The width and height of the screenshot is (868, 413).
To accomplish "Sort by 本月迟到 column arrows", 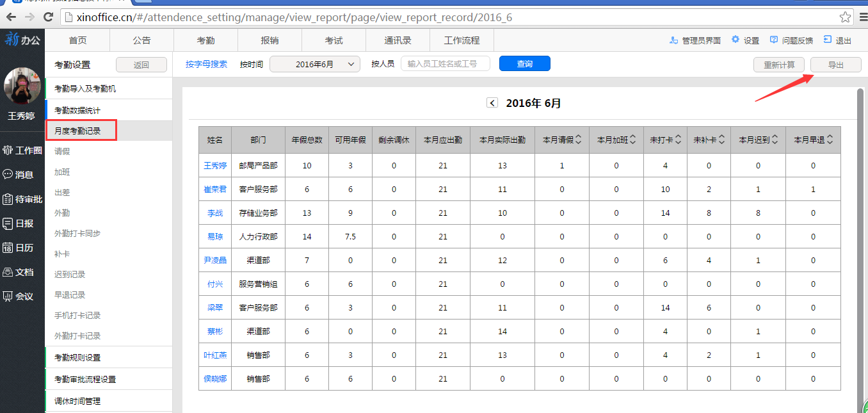I will tap(775, 140).
